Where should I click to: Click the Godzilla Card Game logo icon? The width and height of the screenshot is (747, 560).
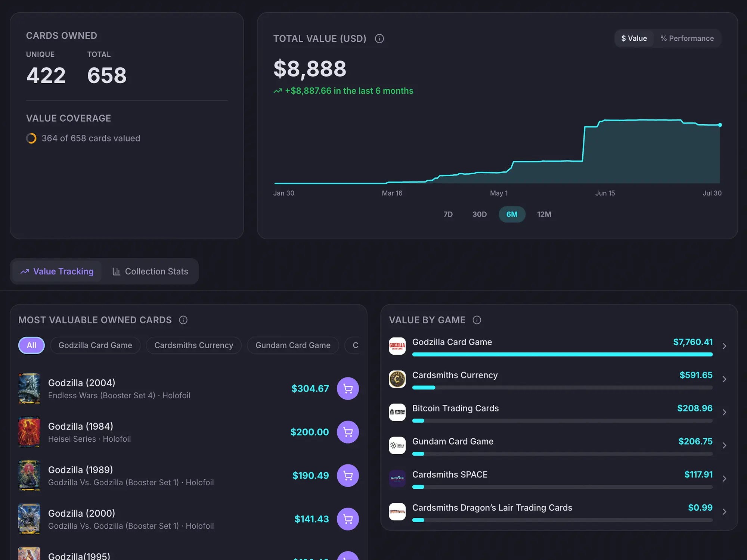[x=397, y=346]
